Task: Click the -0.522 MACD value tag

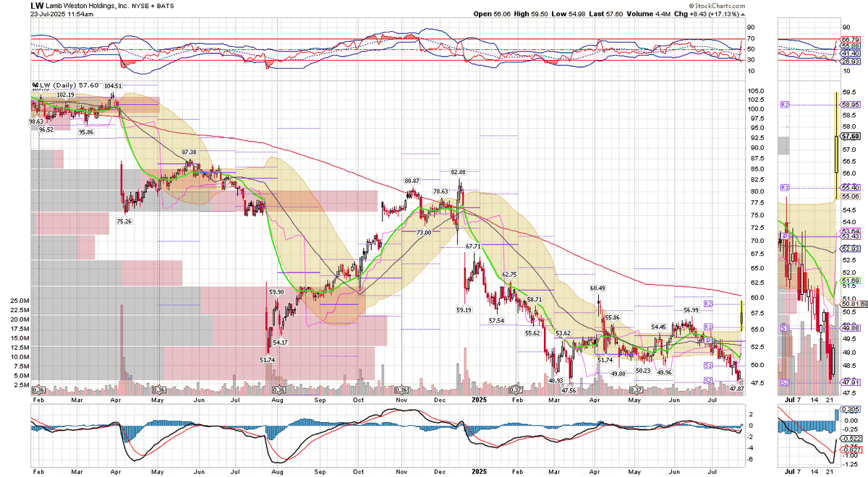Action: tap(851, 439)
